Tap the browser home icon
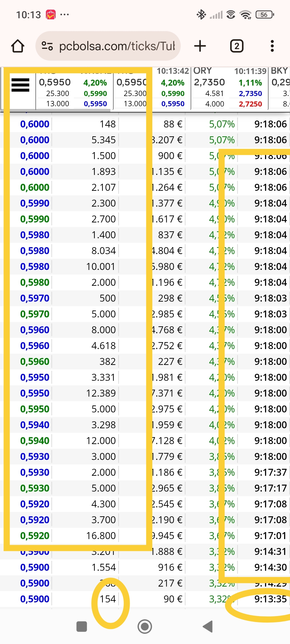The width and height of the screenshot is (290, 644). pos(18,46)
